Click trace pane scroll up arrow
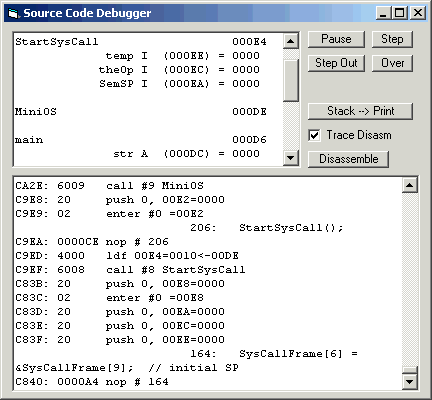Screen dimensions: 432x400 pyautogui.click(x=410, y=185)
